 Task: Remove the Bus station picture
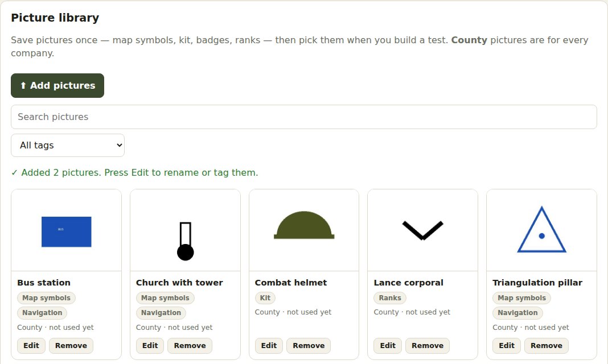[x=71, y=345]
